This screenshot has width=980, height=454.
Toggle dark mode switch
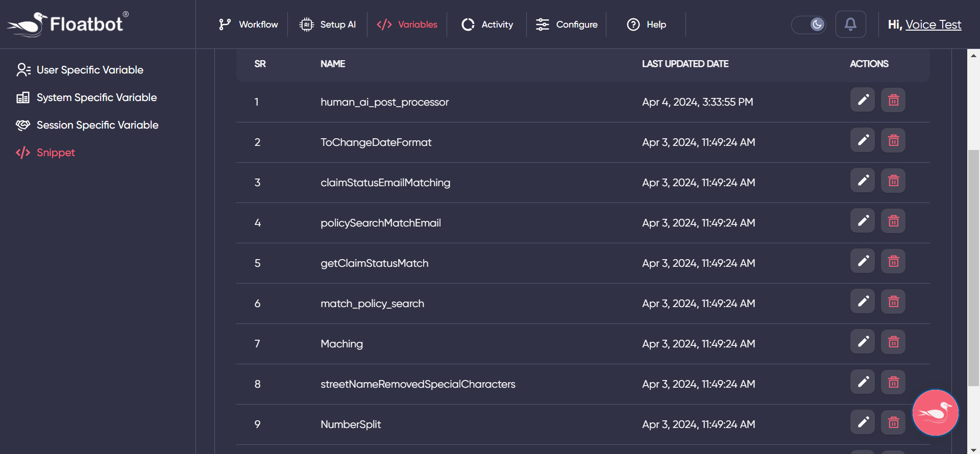pyautogui.click(x=809, y=24)
